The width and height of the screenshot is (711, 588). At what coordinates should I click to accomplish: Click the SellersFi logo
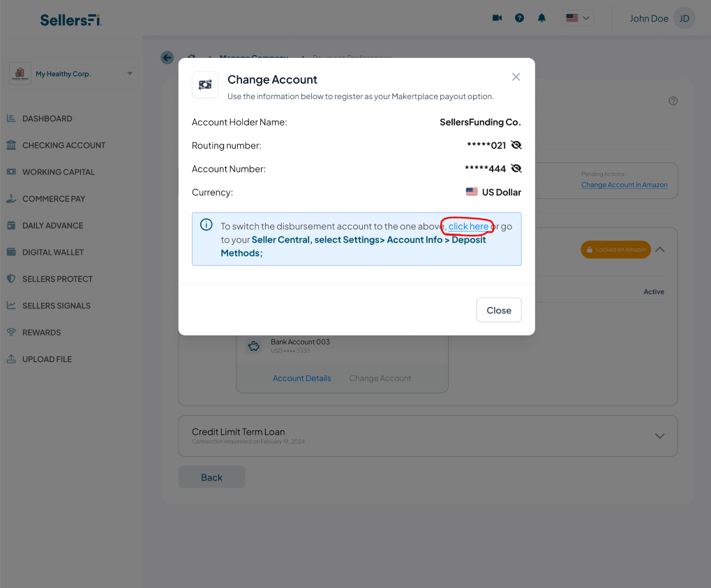click(71, 20)
